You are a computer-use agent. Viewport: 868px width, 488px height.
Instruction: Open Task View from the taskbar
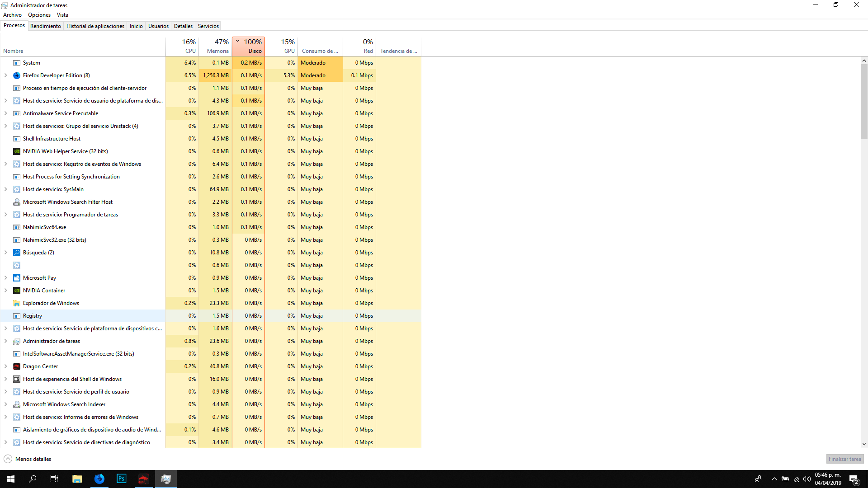[54, 479]
